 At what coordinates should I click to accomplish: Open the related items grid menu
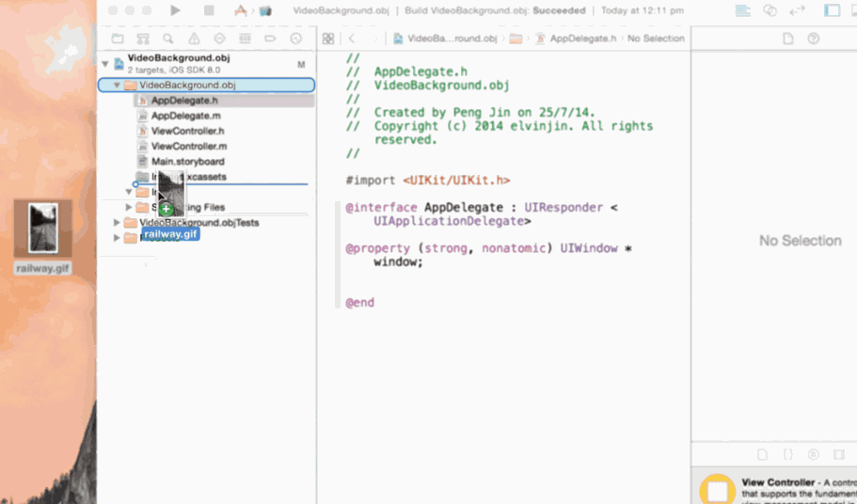pyautogui.click(x=327, y=39)
